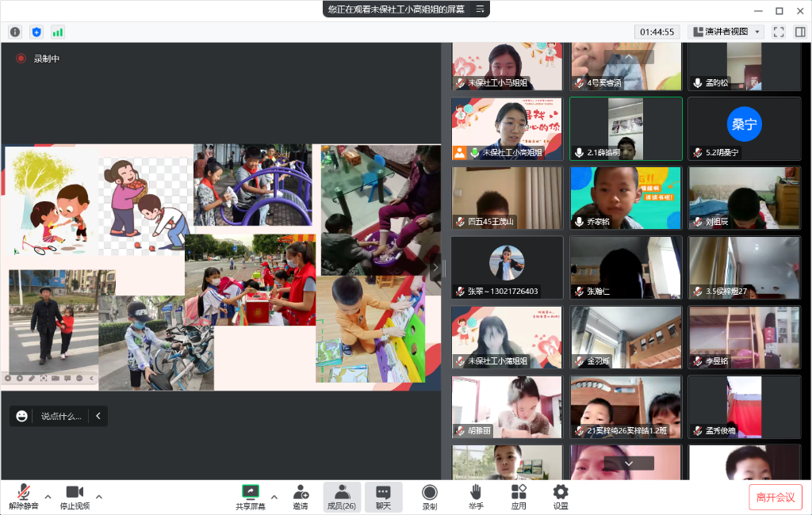
Task: Open 设置 settings gear
Action: tap(561, 497)
